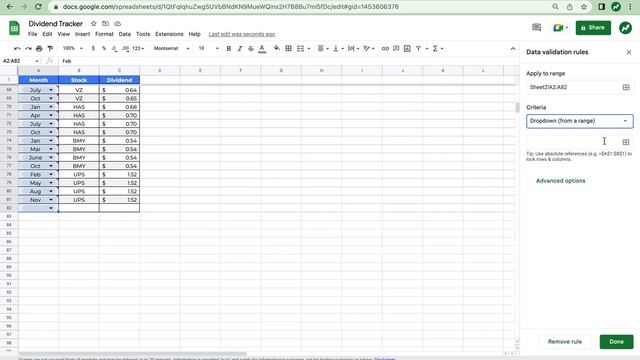Open 'Last edit was seconds ago' link
Screen dimensions: 640x360
[x=242, y=34]
